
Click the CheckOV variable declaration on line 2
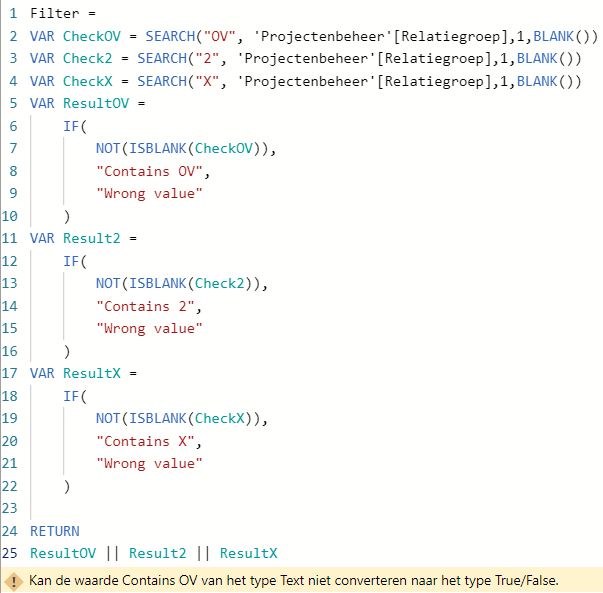pyautogui.click(x=92, y=36)
